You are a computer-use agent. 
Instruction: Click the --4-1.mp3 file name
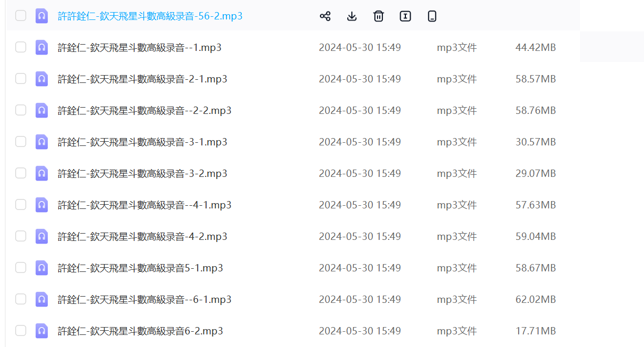coord(144,205)
